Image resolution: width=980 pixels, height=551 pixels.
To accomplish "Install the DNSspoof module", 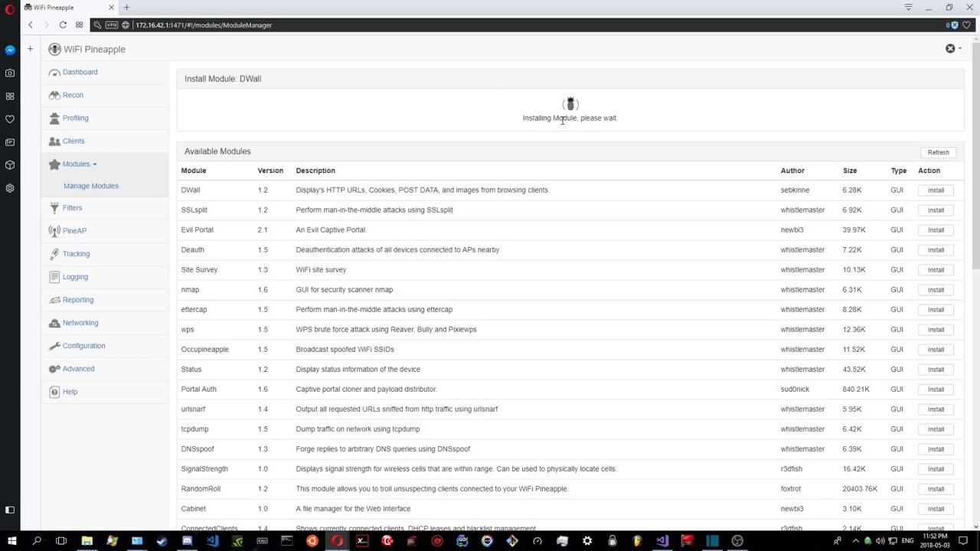I will click(x=936, y=448).
